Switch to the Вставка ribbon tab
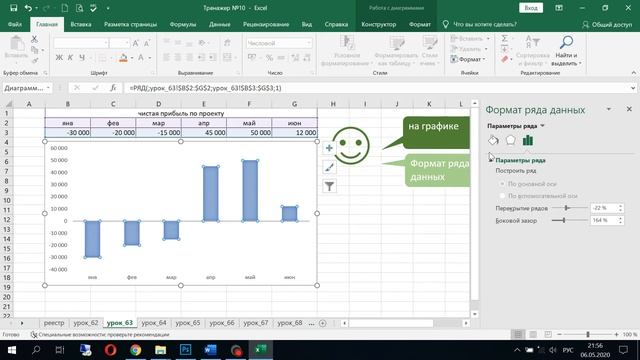Viewport: 640px width, 360px height. [81, 24]
